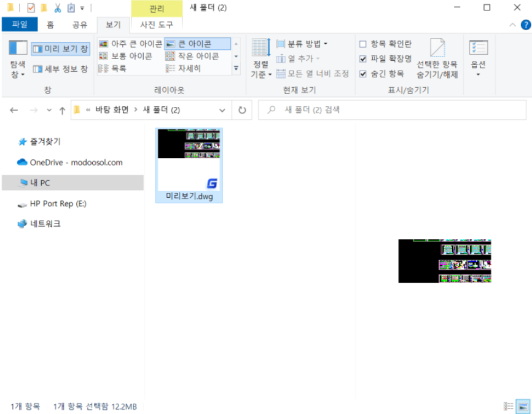
Task: Switch to details view via status bar icon
Action: (x=508, y=406)
